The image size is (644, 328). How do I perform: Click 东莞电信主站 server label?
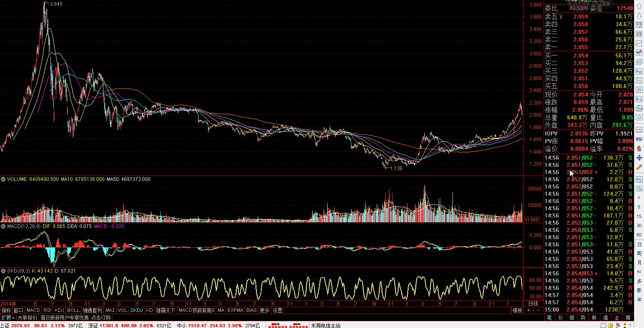pyautogui.click(x=326, y=325)
